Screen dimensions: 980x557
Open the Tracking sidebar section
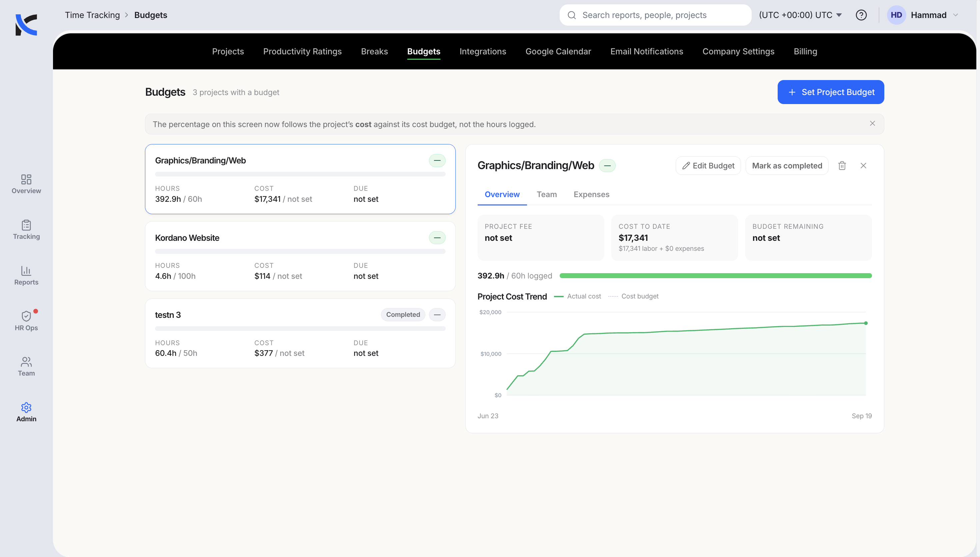click(x=26, y=229)
